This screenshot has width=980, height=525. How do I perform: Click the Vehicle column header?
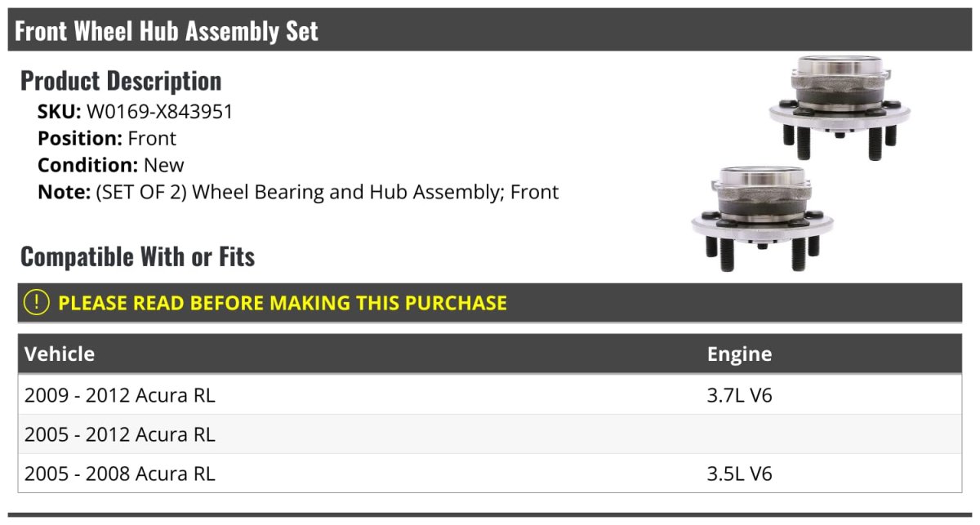click(60, 354)
